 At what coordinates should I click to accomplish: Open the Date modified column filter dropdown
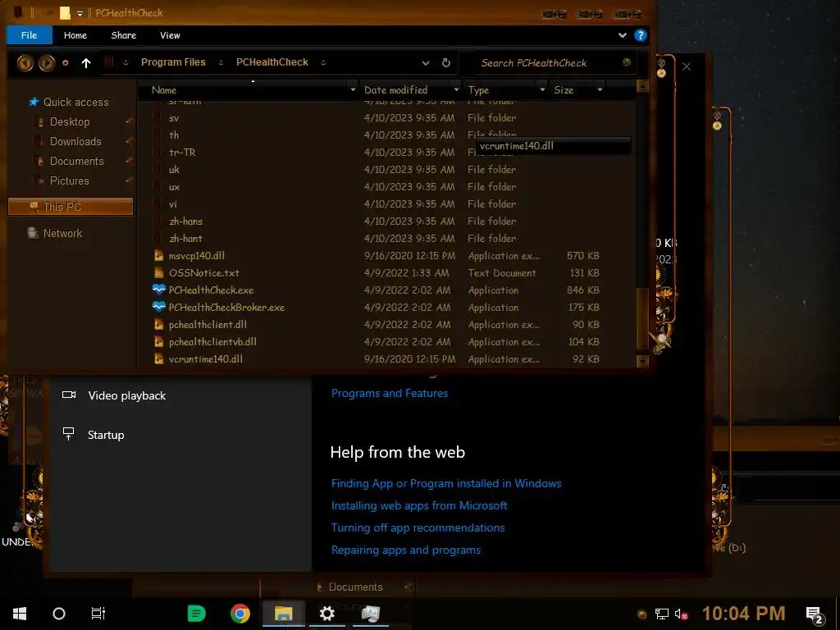(x=456, y=89)
